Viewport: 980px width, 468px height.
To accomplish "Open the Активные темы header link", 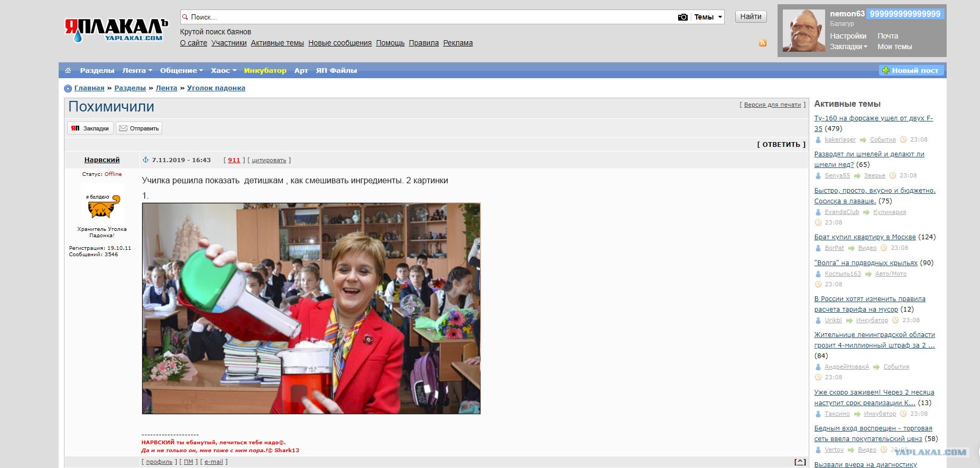I will pos(278,43).
